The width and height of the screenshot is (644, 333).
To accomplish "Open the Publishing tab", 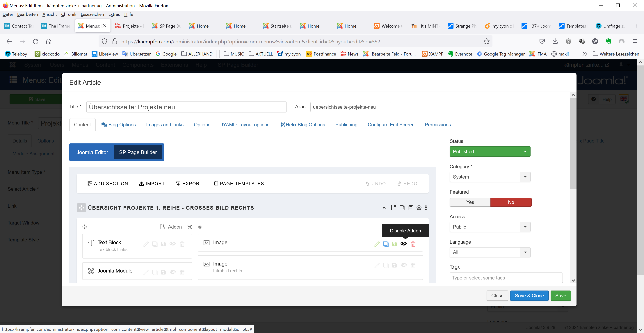I will coord(346,125).
